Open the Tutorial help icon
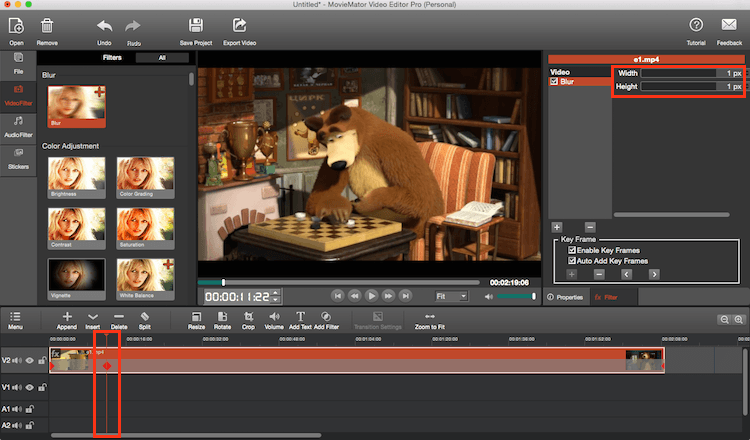This screenshot has height=440, width=750. [x=696, y=25]
